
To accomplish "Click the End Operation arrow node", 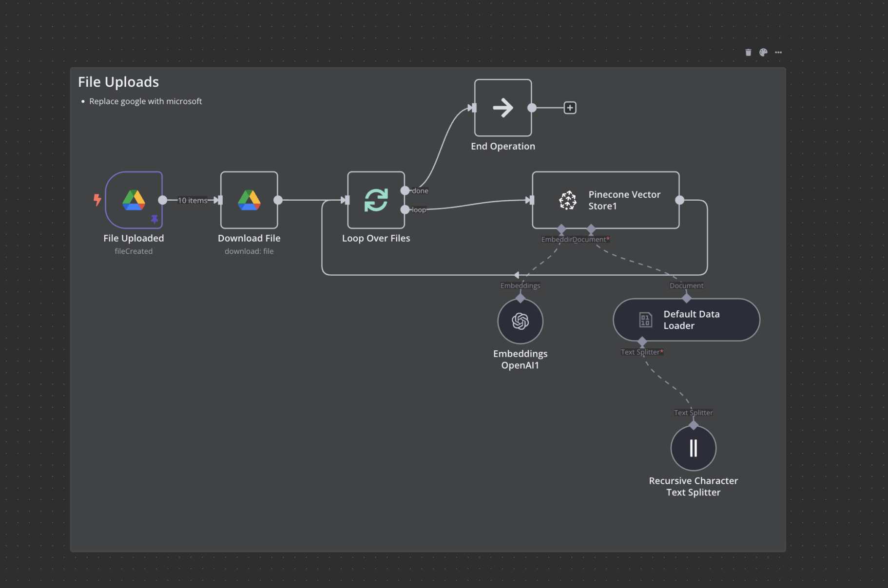I will (502, 108).
